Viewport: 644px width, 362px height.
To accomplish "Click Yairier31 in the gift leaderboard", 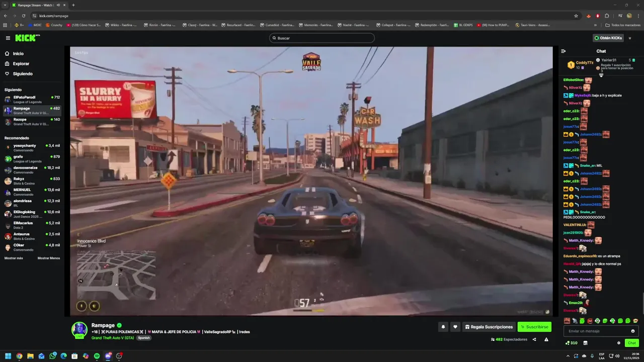I will pos(609,60).
